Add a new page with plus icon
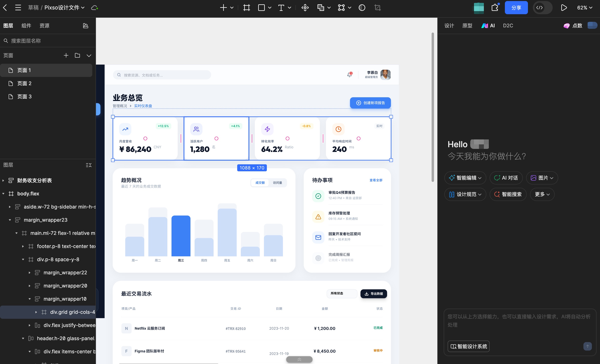600x364 pixels. pyautogui.click(x=66, y=56)
